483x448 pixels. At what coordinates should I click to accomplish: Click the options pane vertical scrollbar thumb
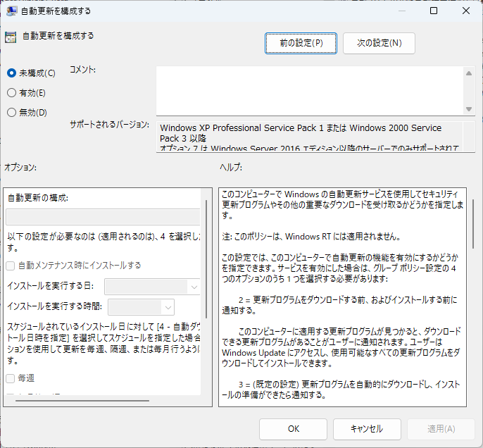(x=206, y=259)
